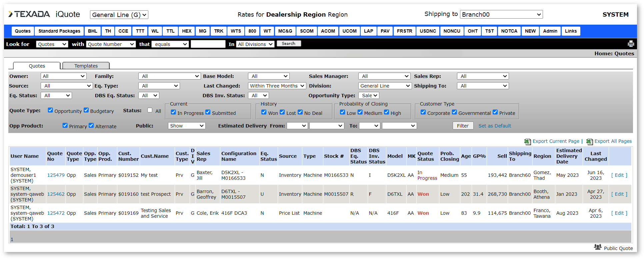Click the printer icon

click(631, 44)
